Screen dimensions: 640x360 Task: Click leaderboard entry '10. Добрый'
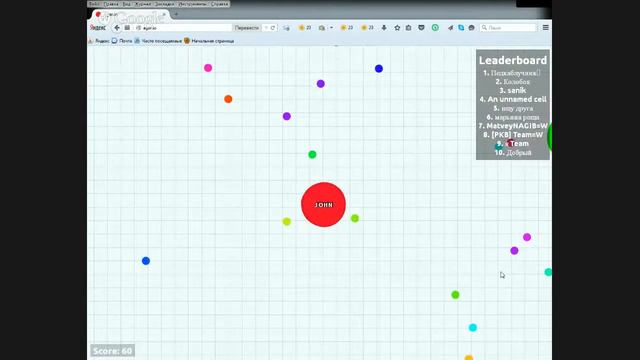point(513,153)
